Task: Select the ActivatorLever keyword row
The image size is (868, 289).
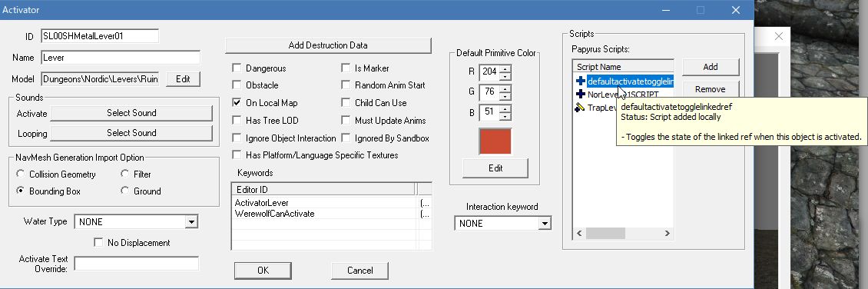Action: 331,203
